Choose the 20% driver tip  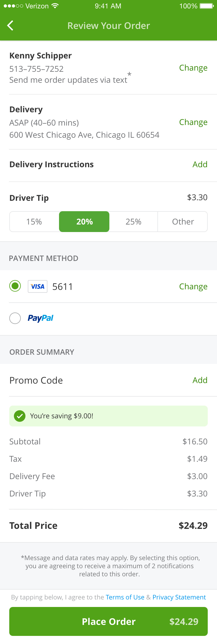tap(84, 222)
